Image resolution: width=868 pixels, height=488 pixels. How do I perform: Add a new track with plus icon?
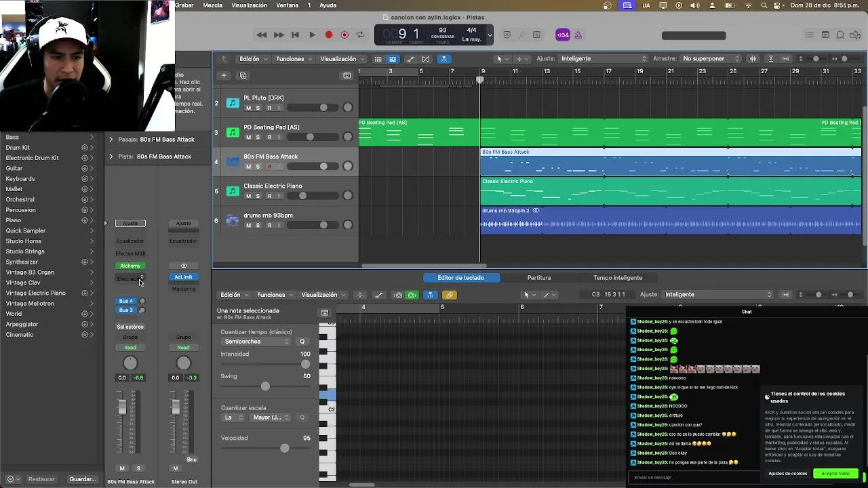tap(223, 75)
